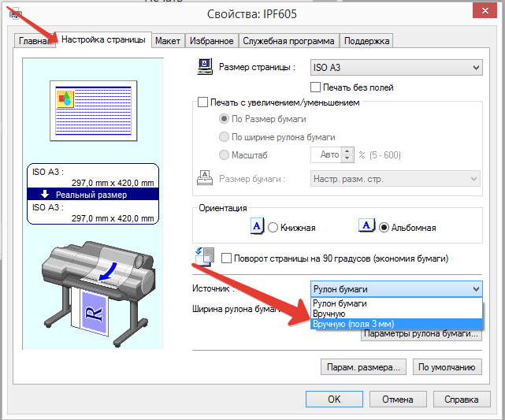Open Парам. размера settings
Viewport: 505px width, 420px height.
pyautogui.click(x=363, y=367)
